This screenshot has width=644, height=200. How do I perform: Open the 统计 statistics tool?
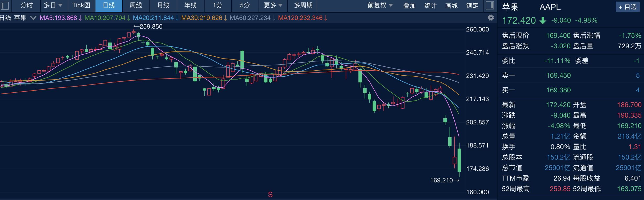click(x=430, y=6)
